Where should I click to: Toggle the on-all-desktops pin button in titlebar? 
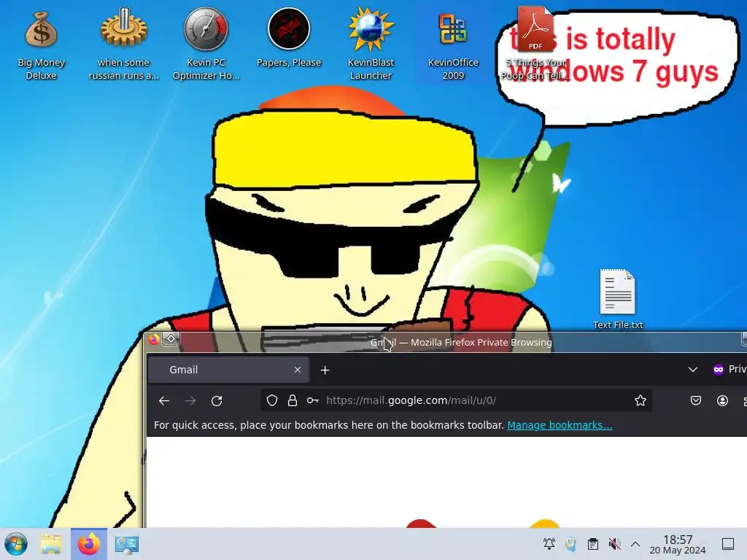pyautogui.click(x=171, y=339)
